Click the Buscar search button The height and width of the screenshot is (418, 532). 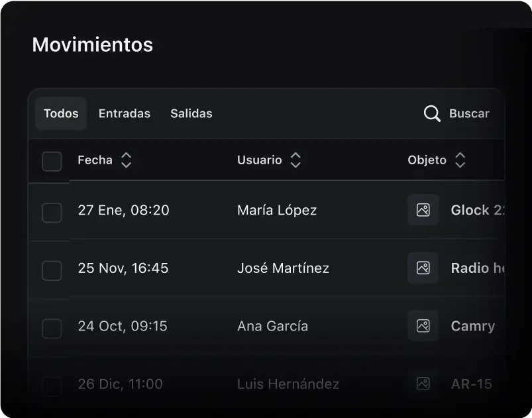pyautogui.click(x=469, y=113)
